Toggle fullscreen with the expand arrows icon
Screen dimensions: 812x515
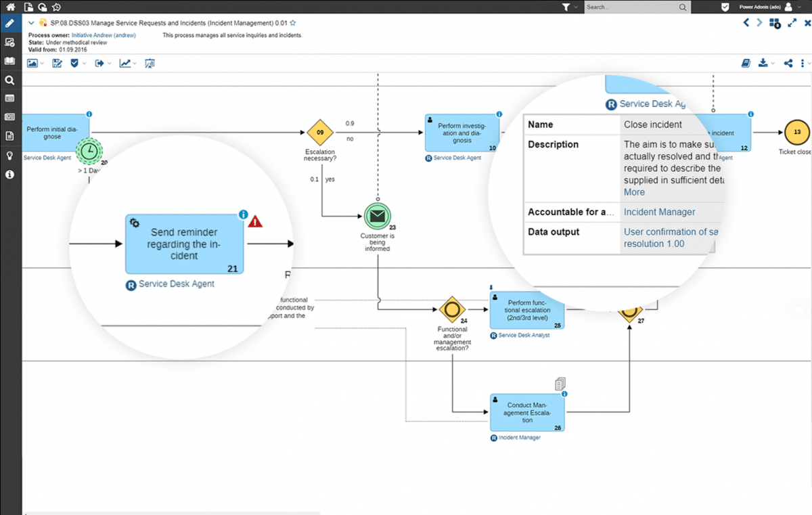coord(792,22)
